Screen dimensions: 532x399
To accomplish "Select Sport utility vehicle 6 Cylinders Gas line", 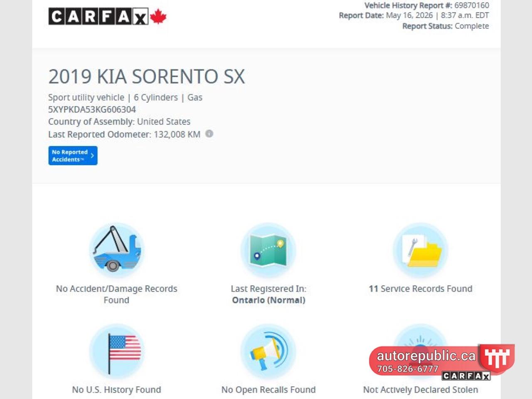I will click(x=125, y=98).
